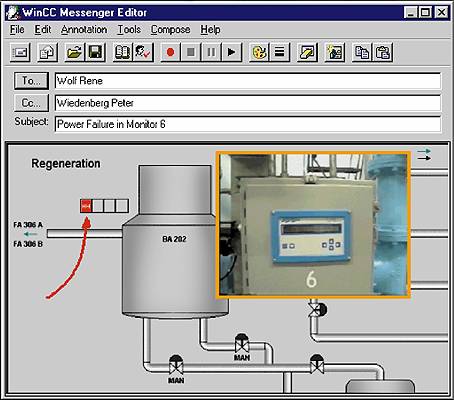This screenshot has width=454, height=400.
Task: Click the Cc... button
Action: 31,103
